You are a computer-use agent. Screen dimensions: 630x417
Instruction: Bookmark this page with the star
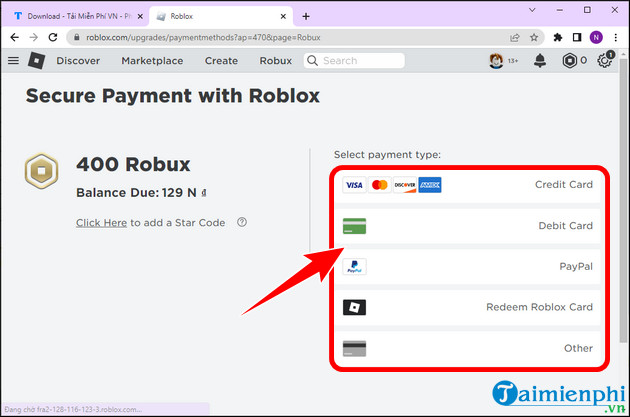534,37
